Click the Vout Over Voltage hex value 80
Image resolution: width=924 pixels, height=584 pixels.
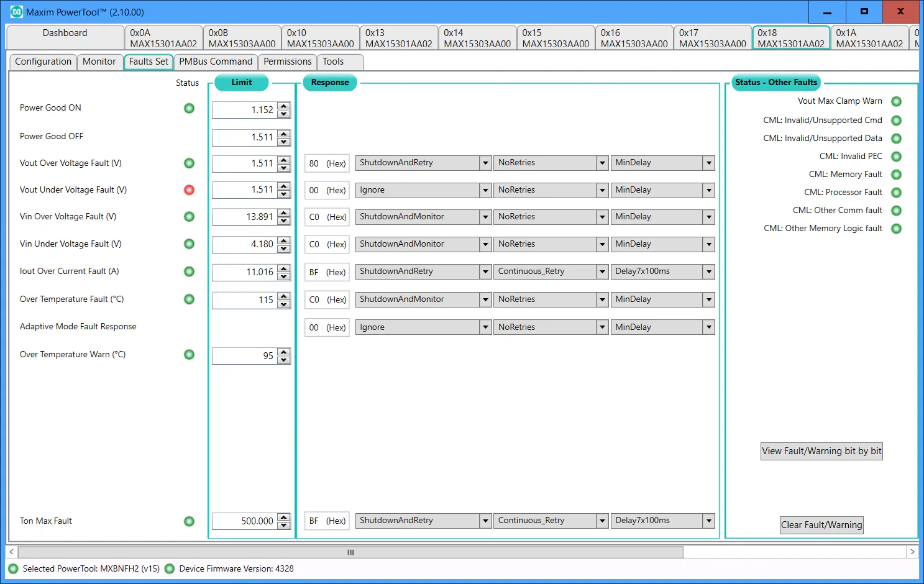(327, 163)
